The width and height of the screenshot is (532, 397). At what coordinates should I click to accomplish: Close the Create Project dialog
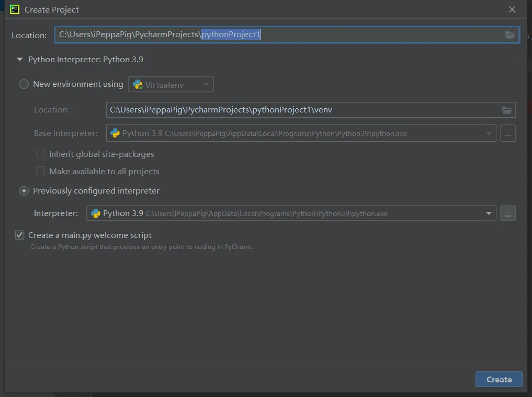512,9
